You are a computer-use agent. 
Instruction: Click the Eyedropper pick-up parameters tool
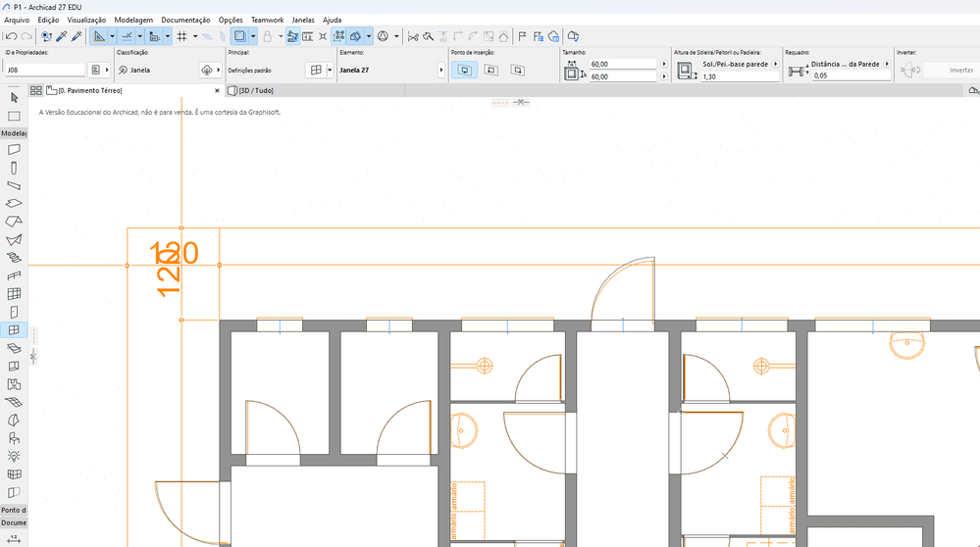(62, 36)
